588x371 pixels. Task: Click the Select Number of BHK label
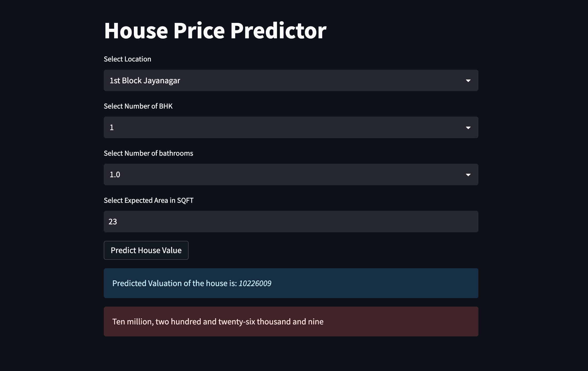pyautogui.click(x=138, y=106)
